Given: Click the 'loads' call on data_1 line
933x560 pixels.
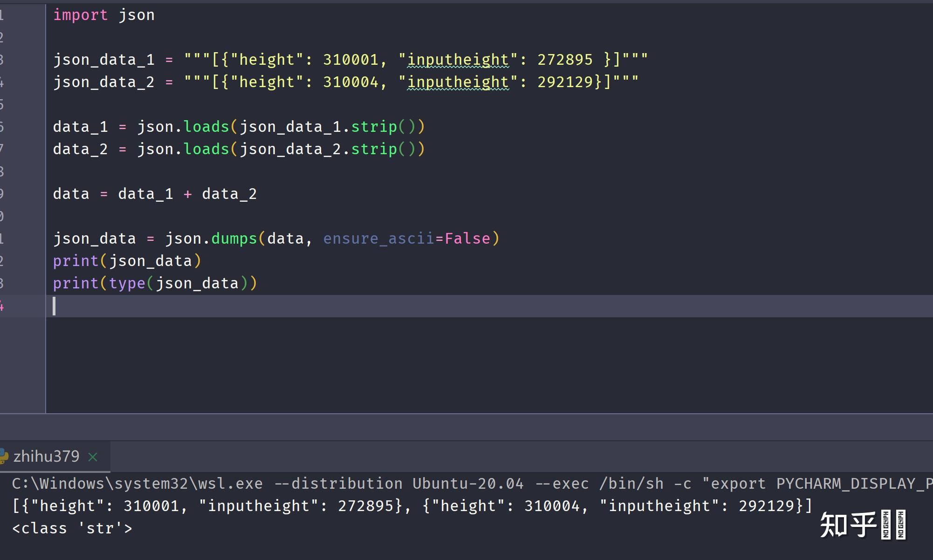Looking at the screenshot, I should coord(206,127).
